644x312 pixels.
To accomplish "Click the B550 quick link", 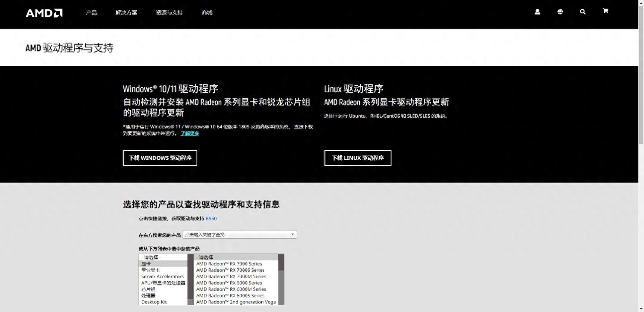I will pos(211,219).
